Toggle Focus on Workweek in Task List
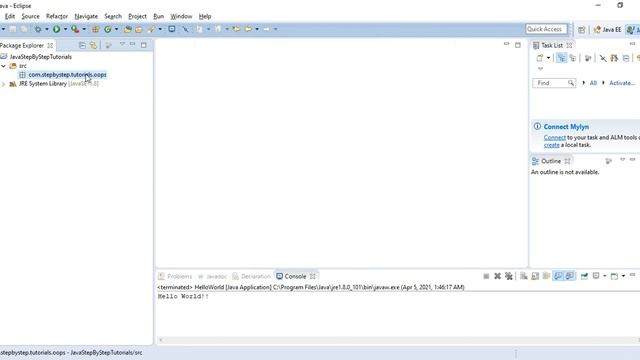The height and width of the screenshot is (360, 640). 588,58
